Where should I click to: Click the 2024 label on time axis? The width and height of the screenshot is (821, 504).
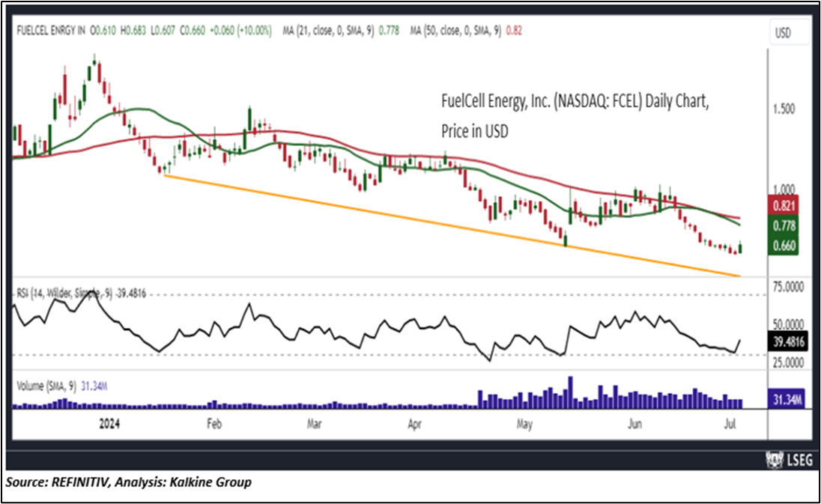[x=109, y=424]
